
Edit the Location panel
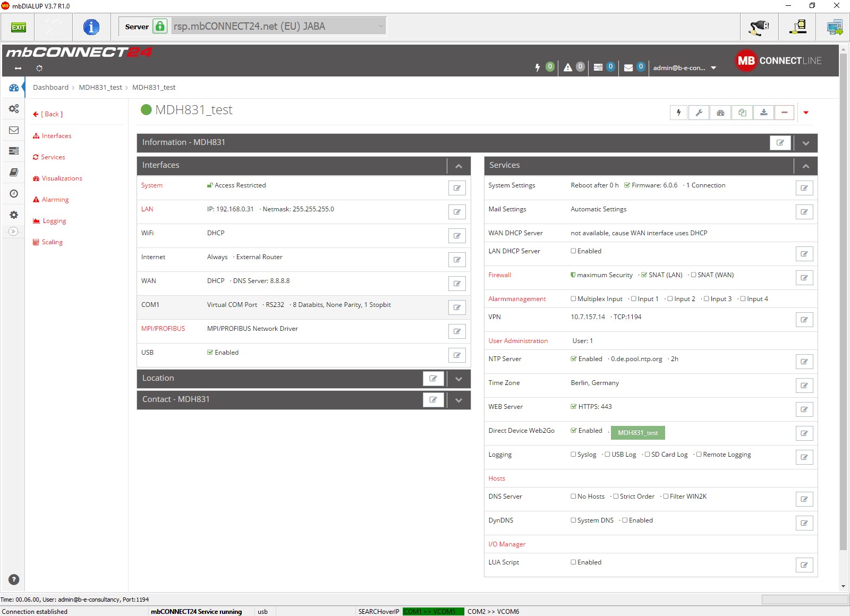click(x=433, y=379)
